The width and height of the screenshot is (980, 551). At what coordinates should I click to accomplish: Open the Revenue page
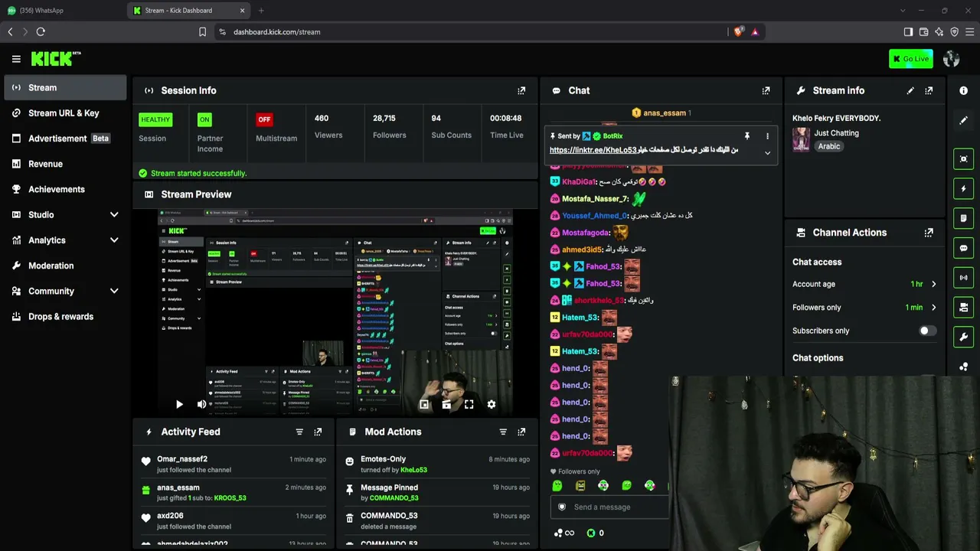[x=65, y=164]
